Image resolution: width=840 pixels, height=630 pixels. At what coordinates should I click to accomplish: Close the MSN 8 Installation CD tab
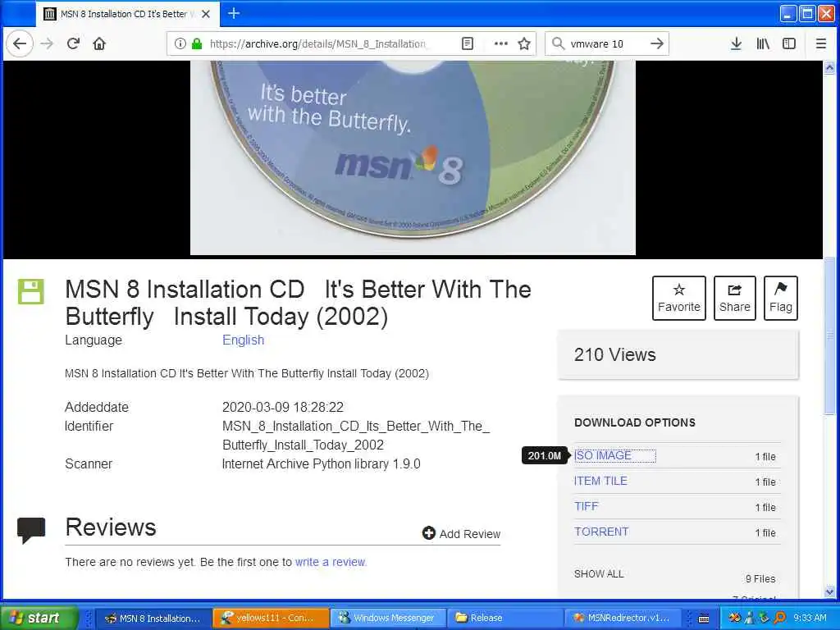click(x=206, y=14)
